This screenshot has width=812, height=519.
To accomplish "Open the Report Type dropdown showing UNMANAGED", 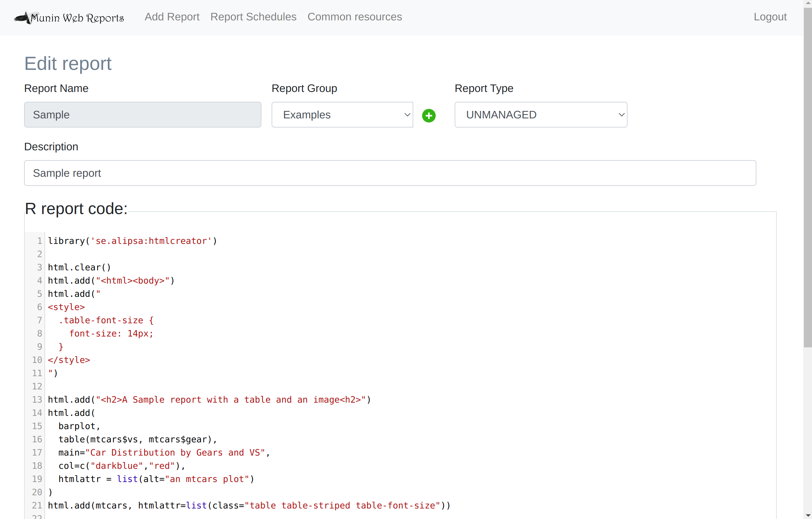I will 541,115.
